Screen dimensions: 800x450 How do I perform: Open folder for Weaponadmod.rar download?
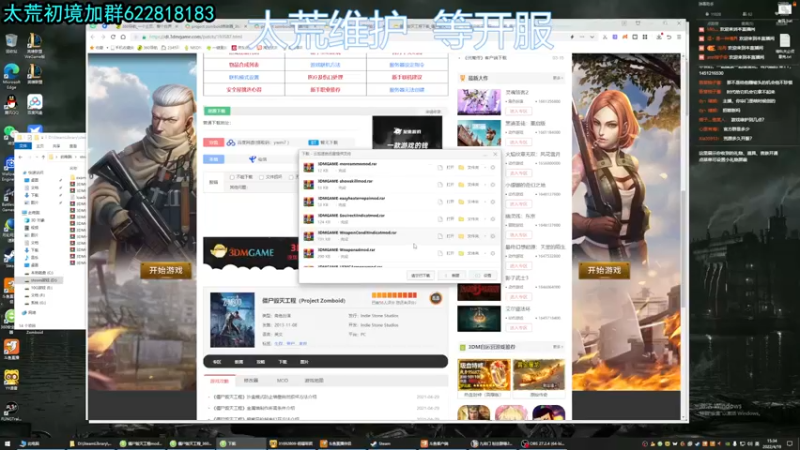tap(469, 253)
